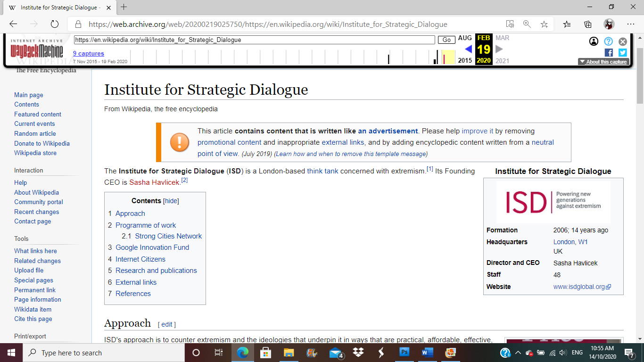The height and width of the screenshot is (362, 644).
Task: Open Recent changes in sidebar
Action: (x=36, y=212)
